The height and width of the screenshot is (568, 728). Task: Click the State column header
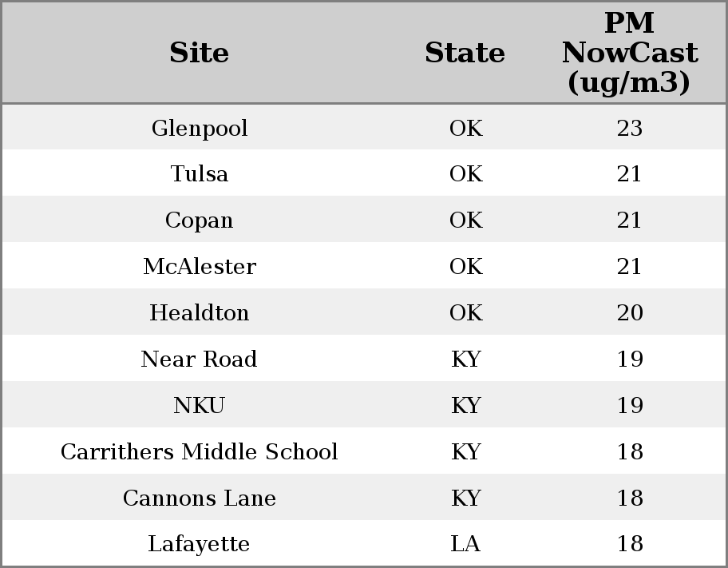pos(465,53)
